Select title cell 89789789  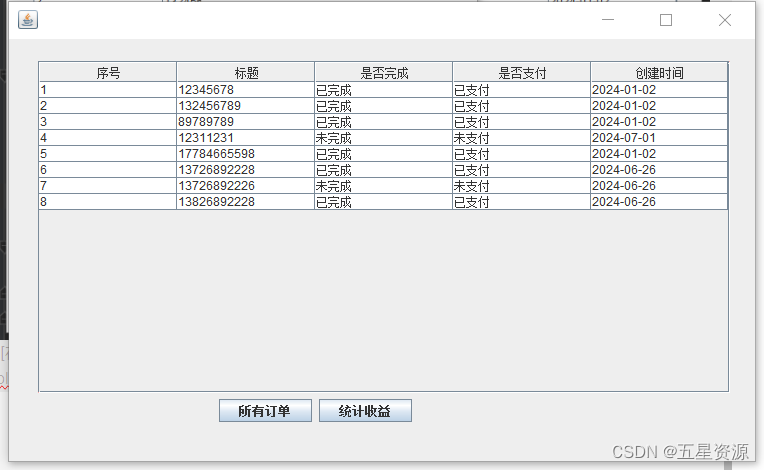(x=246, y=122)
